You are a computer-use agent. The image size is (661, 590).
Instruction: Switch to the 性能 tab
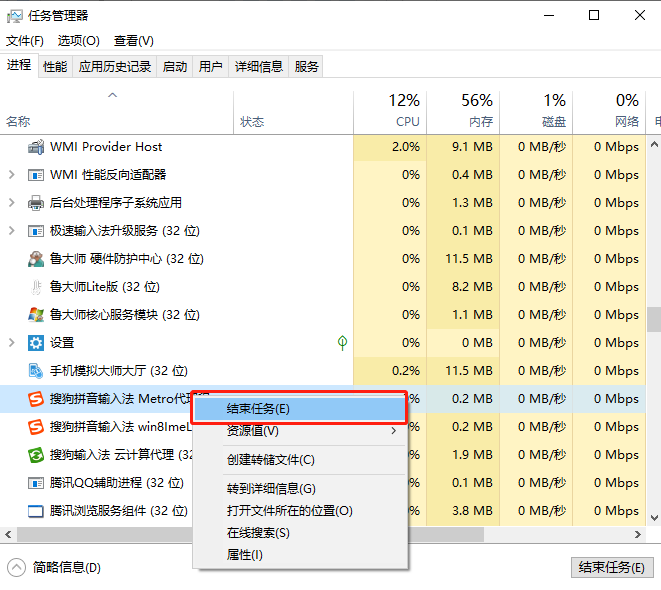click(x=55, y=67)
